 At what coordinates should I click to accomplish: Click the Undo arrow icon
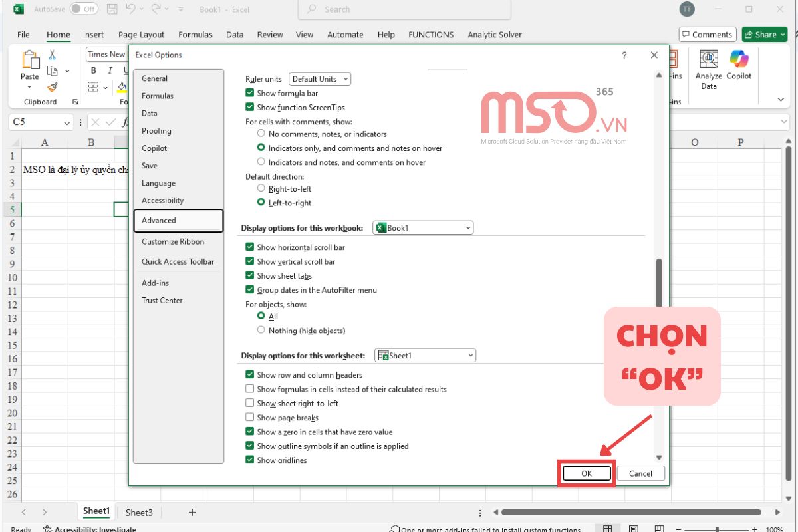[x=131, y=9]
